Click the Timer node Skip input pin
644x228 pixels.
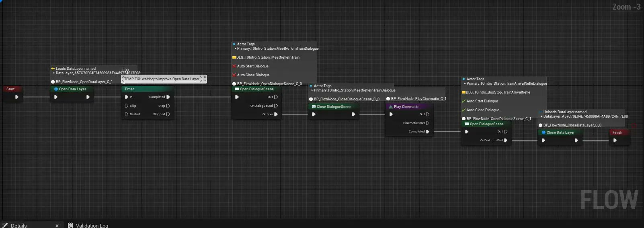(x=127, y=106)
